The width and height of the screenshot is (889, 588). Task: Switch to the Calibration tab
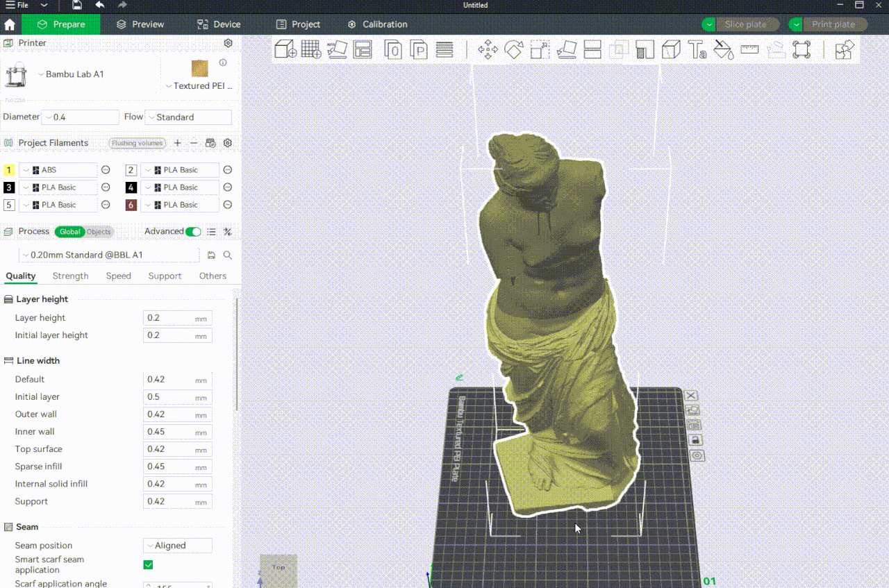(x=377, y=24)
